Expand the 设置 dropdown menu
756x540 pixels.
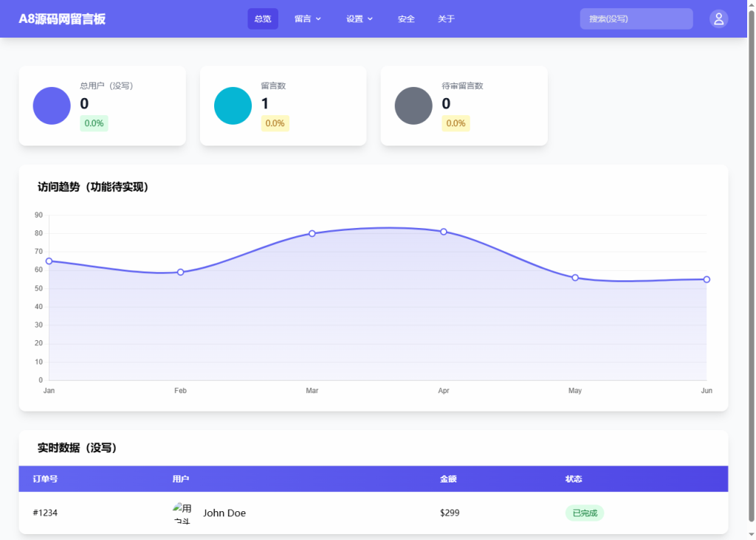(360, 18)
